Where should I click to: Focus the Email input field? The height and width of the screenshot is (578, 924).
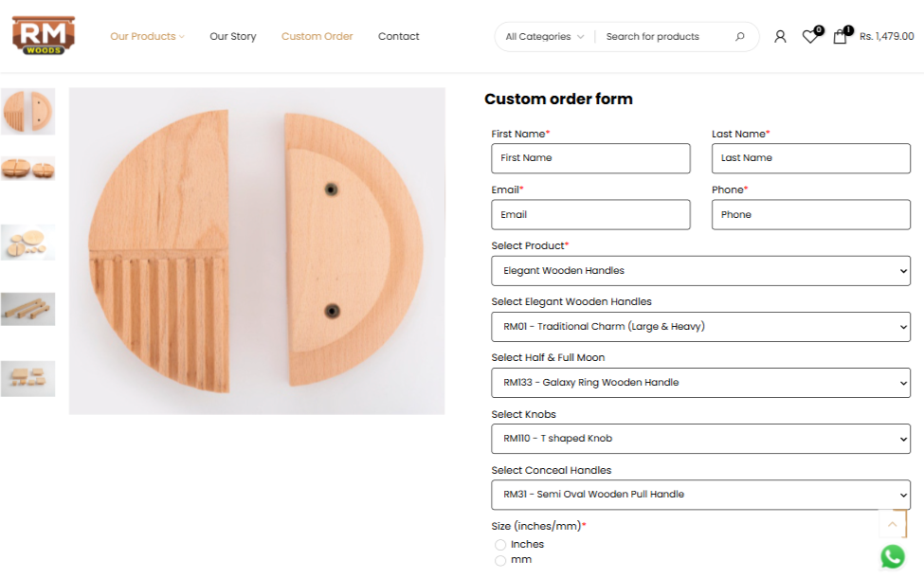(590, 215)
